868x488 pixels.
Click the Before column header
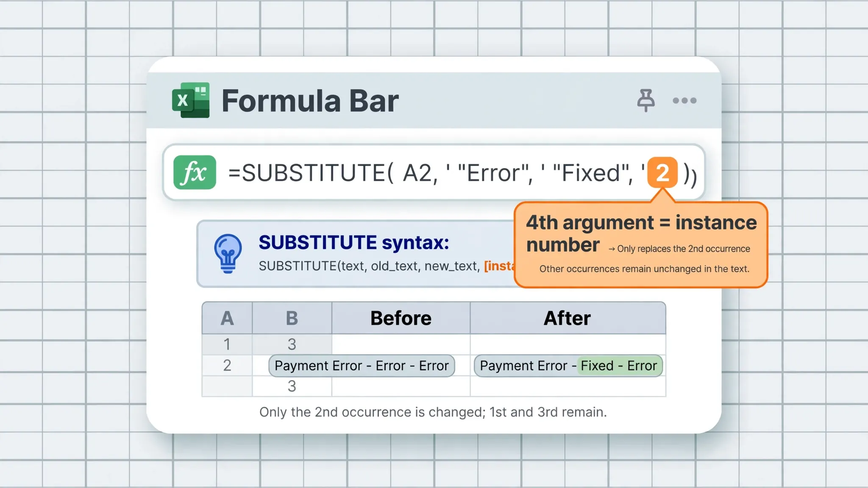pos(401,318)
